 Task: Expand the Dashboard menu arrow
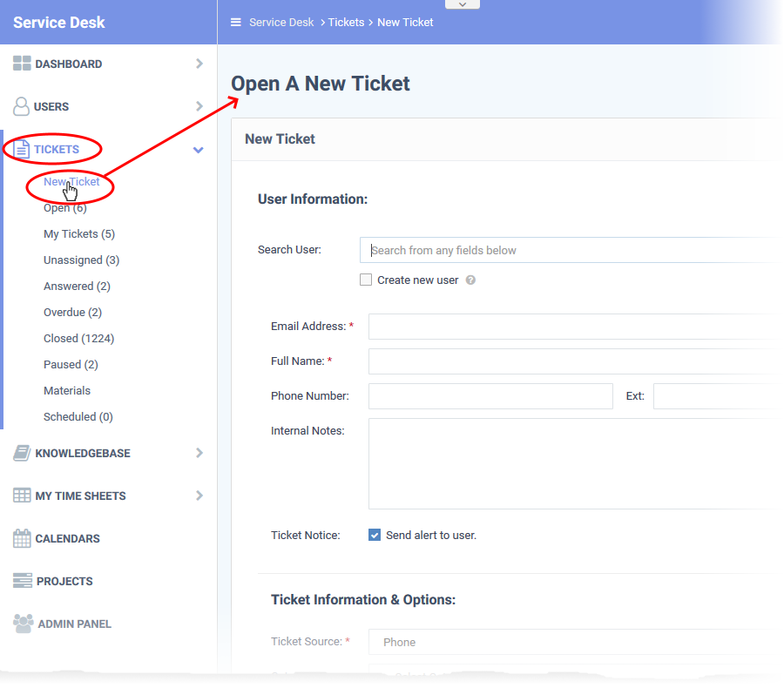199,64
